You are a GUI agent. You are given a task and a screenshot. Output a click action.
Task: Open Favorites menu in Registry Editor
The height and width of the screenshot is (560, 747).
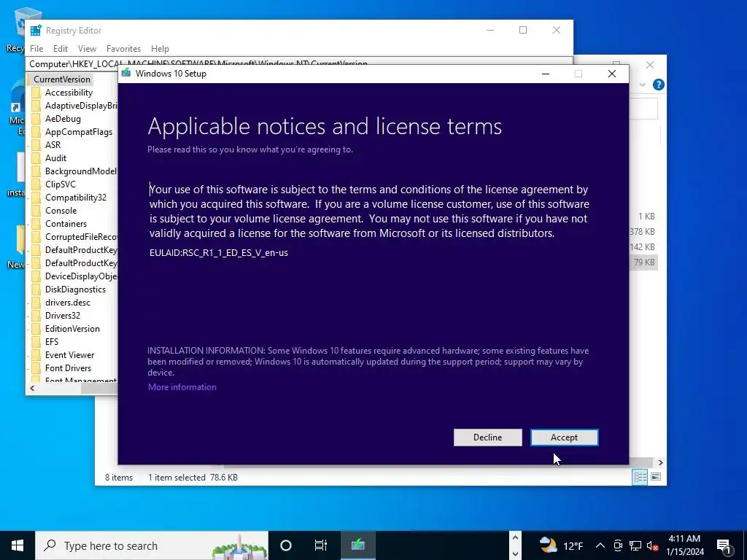123,49
